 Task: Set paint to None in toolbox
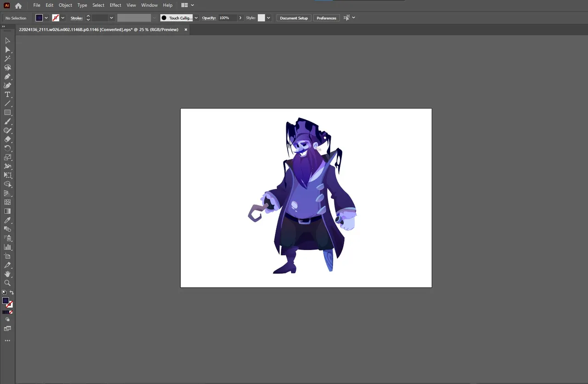(x=11, y=312)
